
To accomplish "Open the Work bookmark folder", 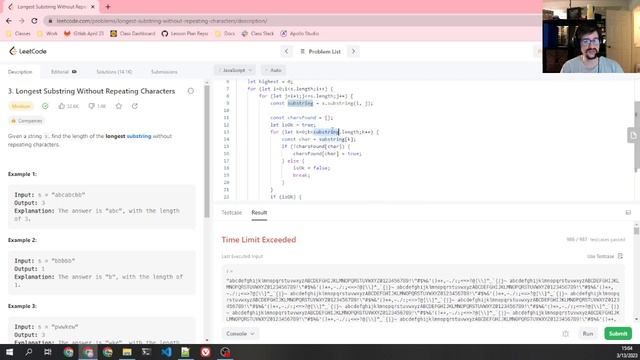I will (47, 33).
